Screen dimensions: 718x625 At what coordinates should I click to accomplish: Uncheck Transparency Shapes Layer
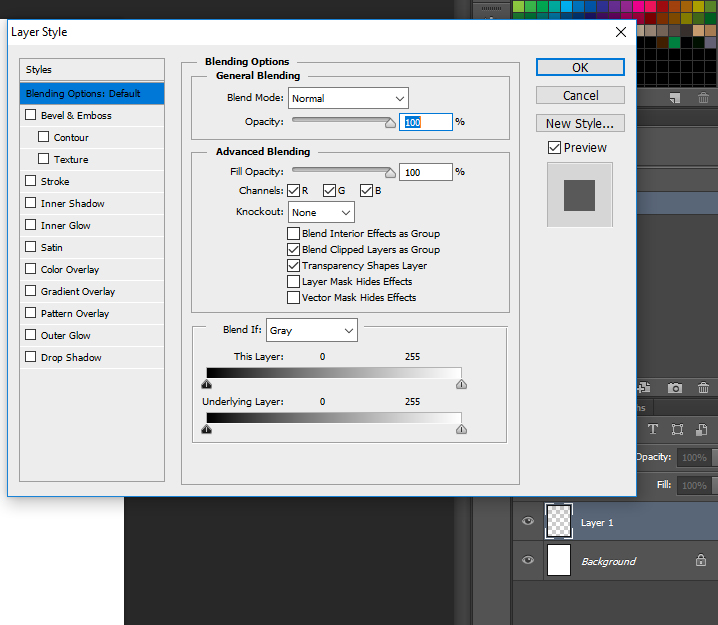(x=294, y=266)
